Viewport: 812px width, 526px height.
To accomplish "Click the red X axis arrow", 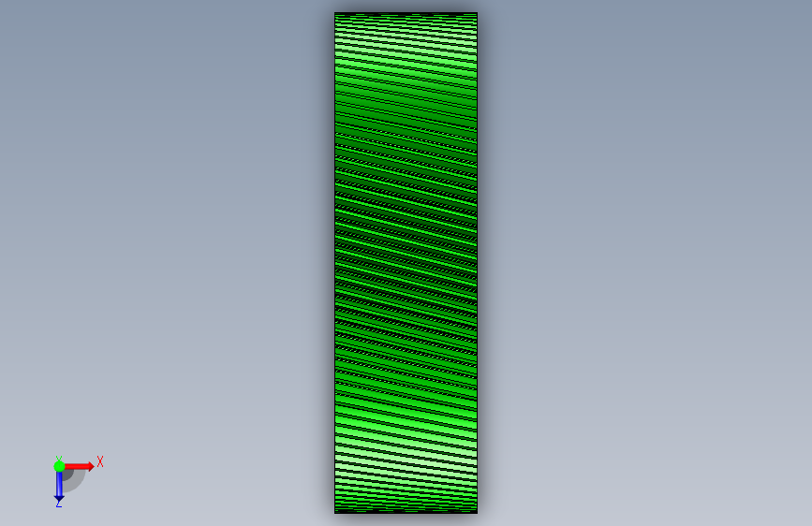I will pyautogui.click(x=80, y=466).
